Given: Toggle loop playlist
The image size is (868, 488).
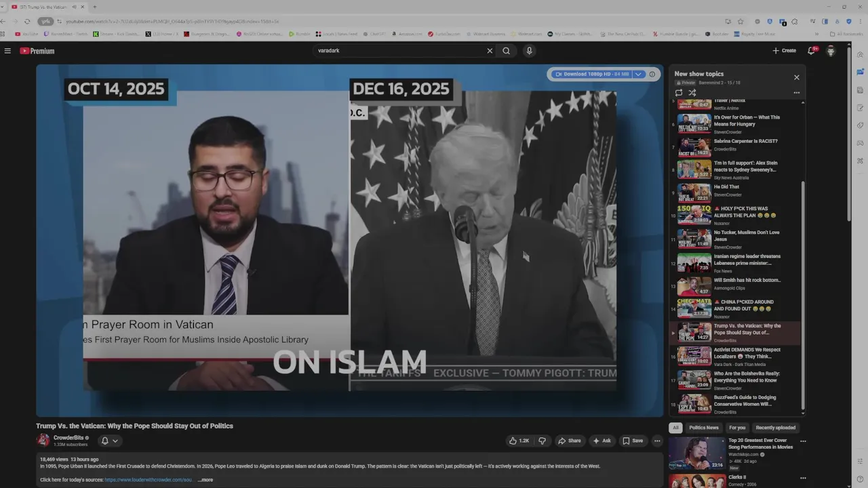Looking at the screenshot, I should pos(679,92).
